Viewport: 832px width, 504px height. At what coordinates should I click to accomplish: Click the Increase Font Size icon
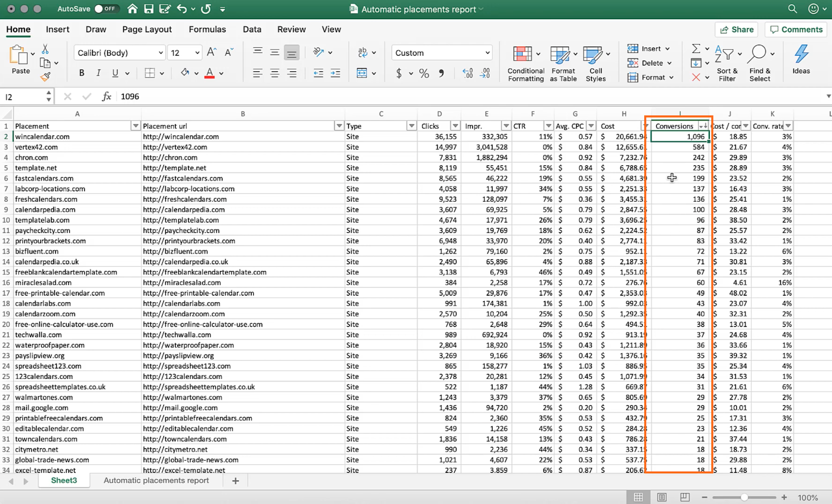point(212,52)
